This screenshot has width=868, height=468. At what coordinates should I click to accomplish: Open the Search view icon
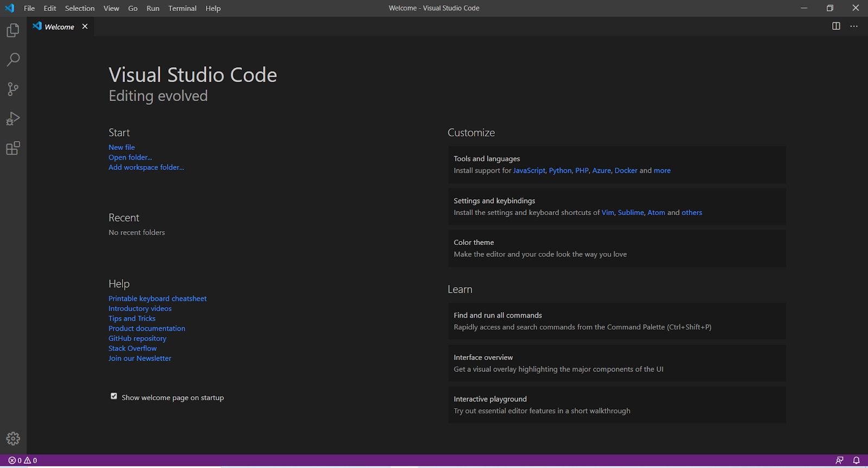coord(13,60)
